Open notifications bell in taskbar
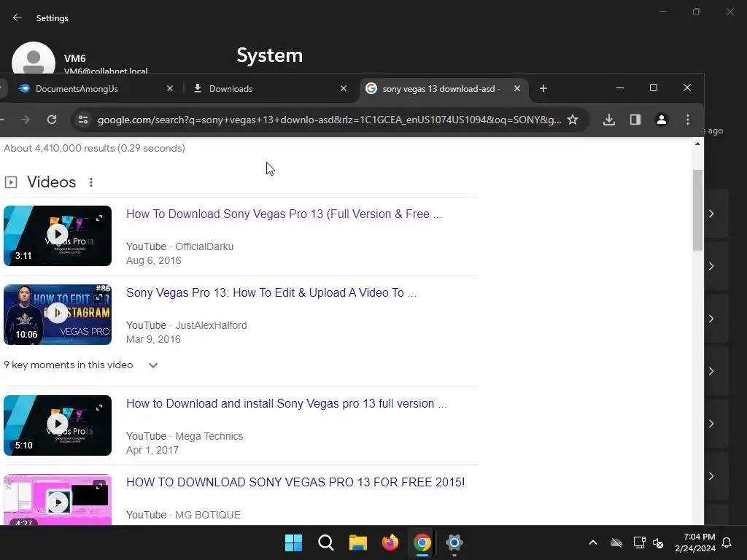The height and width of the screenshot is (560, 747). (x=727, y=542)
